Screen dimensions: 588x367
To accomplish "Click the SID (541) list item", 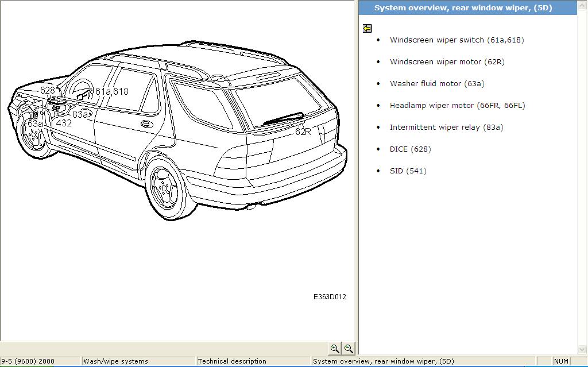I will [x=408, y=171].
